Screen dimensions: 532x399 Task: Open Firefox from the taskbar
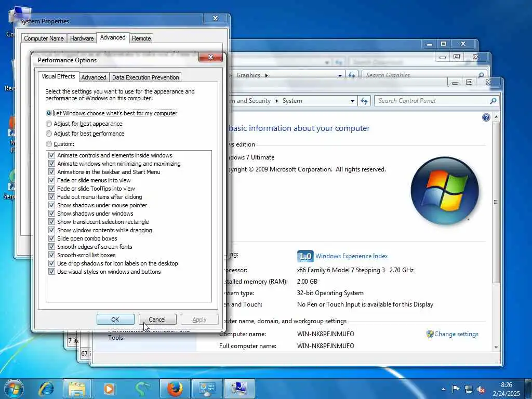point(175,389)
